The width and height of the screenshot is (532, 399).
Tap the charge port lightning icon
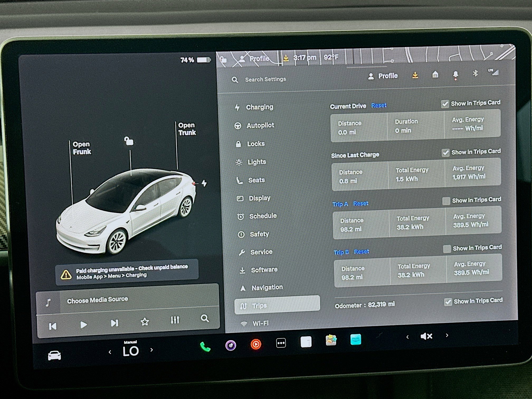point(204,183)
